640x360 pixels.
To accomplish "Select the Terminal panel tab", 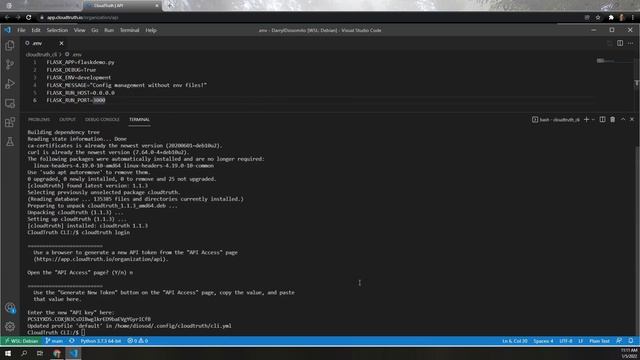I will 139,120.
